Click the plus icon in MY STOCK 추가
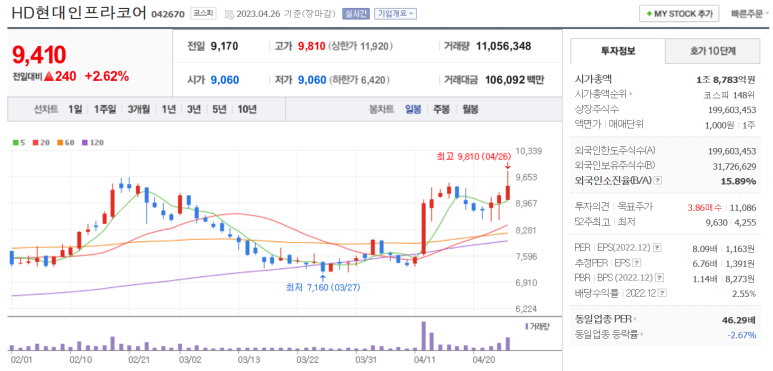 click(649, 14)
